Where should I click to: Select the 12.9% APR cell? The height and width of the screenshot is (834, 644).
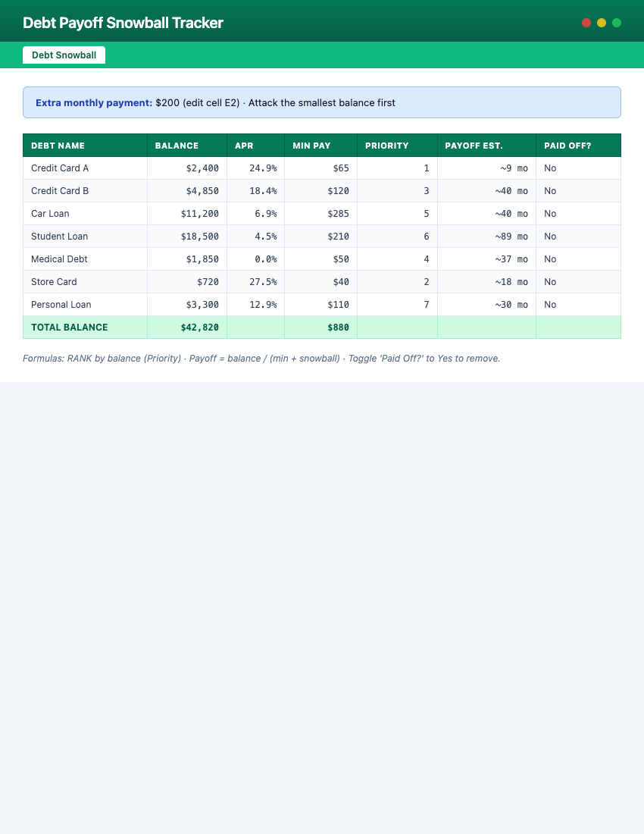point(255,305)
